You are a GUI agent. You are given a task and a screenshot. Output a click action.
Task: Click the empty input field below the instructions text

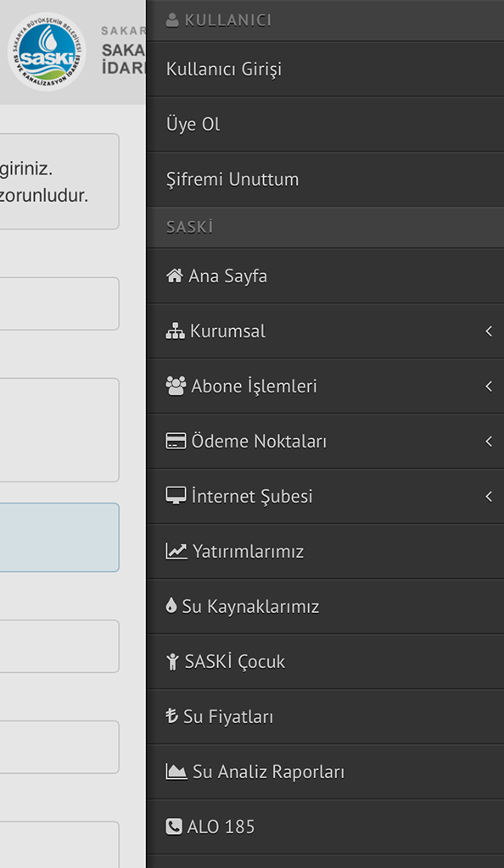(x=59, y=303)
